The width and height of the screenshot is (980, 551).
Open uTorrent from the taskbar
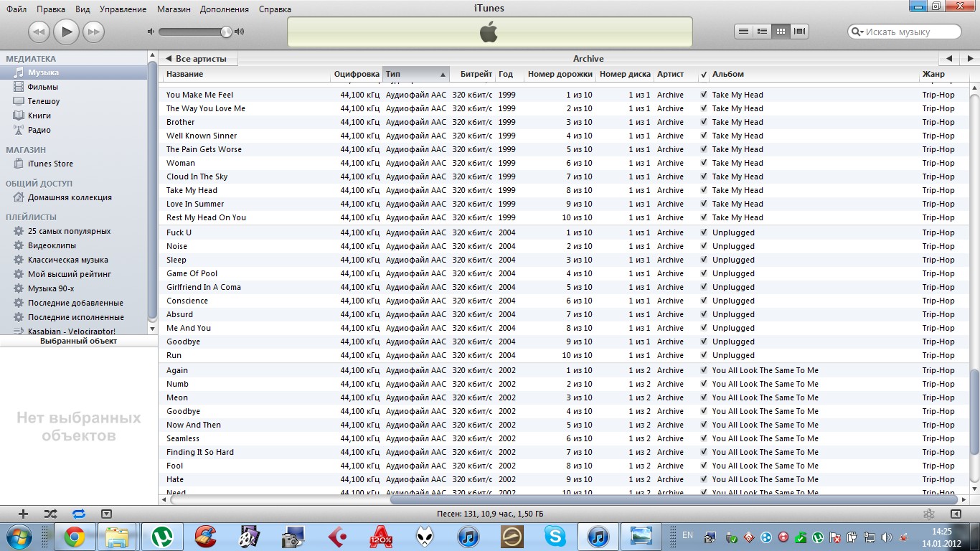click(x=162, y=537)
